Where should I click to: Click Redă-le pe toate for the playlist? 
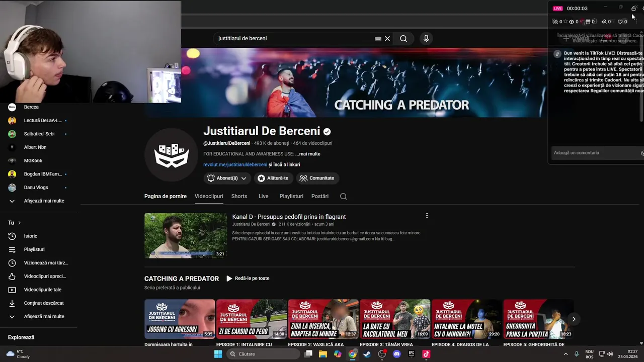click(x=248, y=279)
